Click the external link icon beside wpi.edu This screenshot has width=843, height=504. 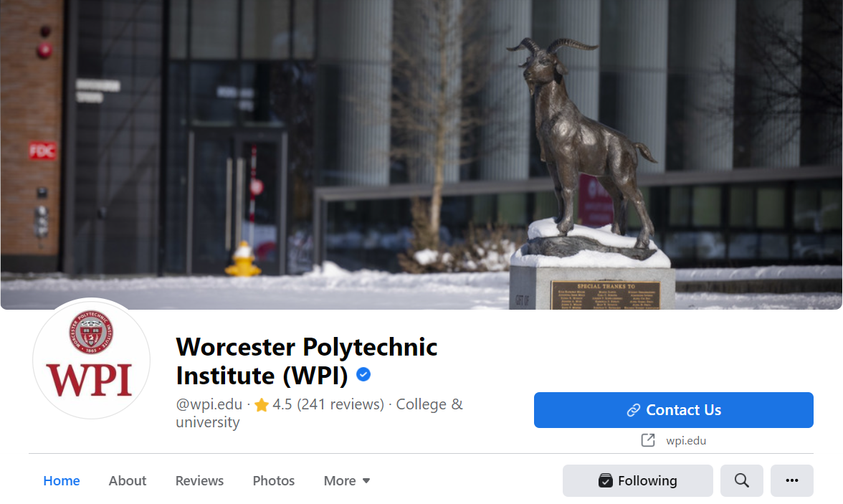point(648,440)
